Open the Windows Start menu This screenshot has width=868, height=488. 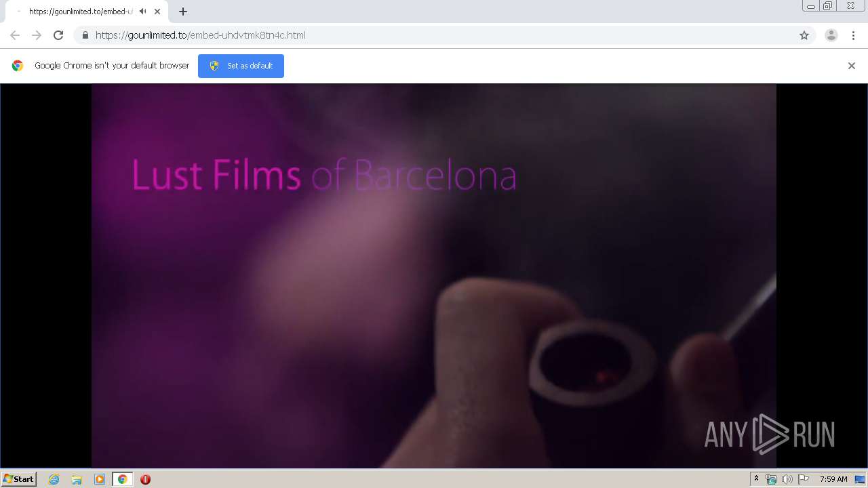coord(18,479)
